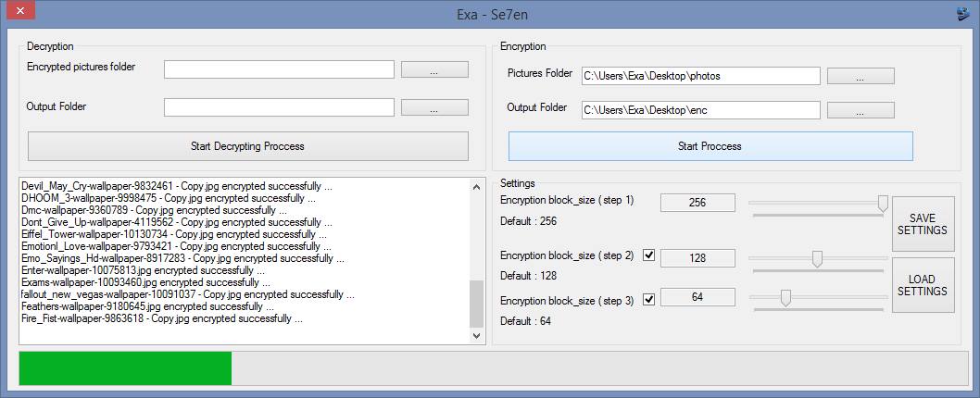Click the Exa app icon in title bar
Screen dimensions: 980x398
coord(961,14)
